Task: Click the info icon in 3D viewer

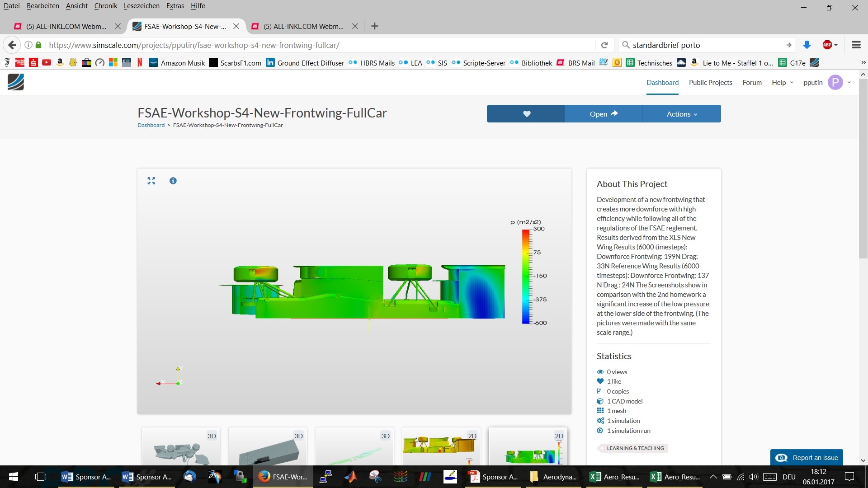Action: tap(173, 181)
